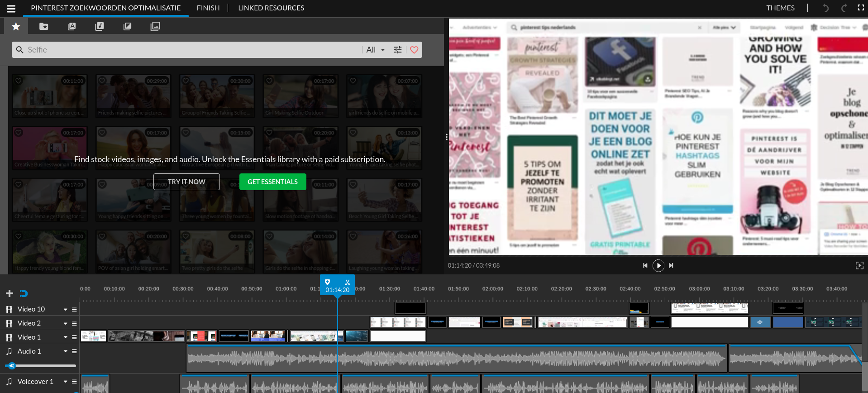Click the playhead time 01:14:20 label
Image resolution: width=868 pixels, height=393 pixels.
(x=338, y=290)
